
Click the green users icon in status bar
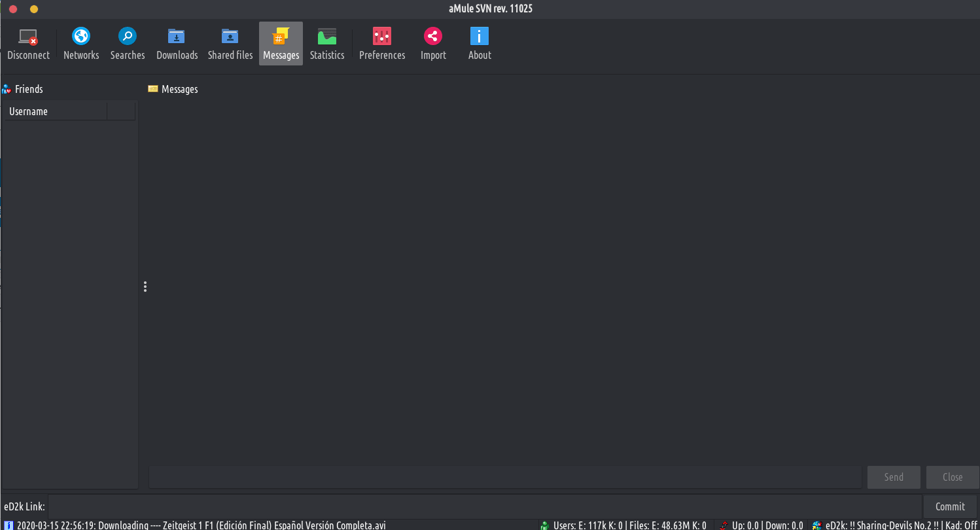544,525
